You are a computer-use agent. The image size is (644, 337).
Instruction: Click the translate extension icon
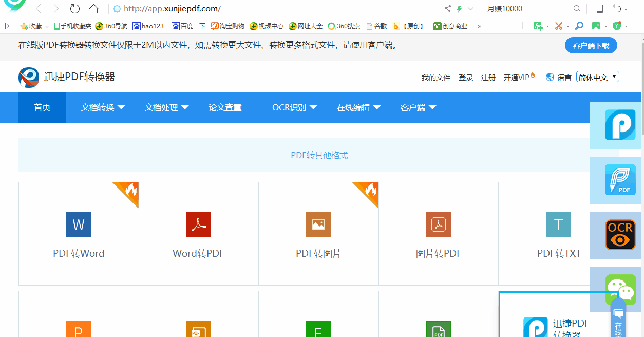tap(538, 26)
